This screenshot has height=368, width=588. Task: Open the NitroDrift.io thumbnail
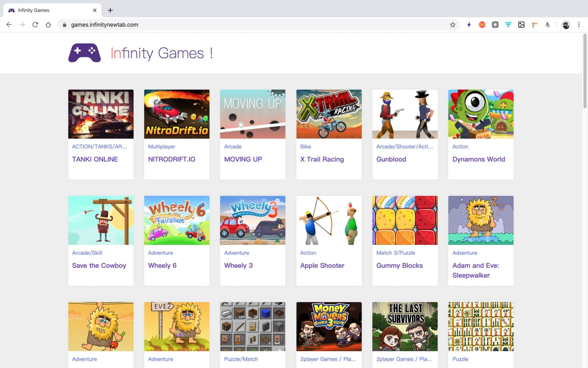[177, 114]
